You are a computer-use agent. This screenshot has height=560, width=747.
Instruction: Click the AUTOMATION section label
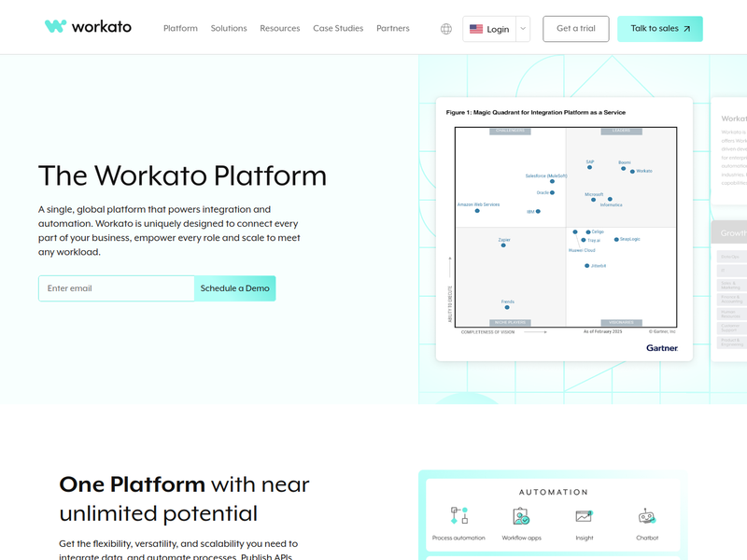(x=554, y=493)
